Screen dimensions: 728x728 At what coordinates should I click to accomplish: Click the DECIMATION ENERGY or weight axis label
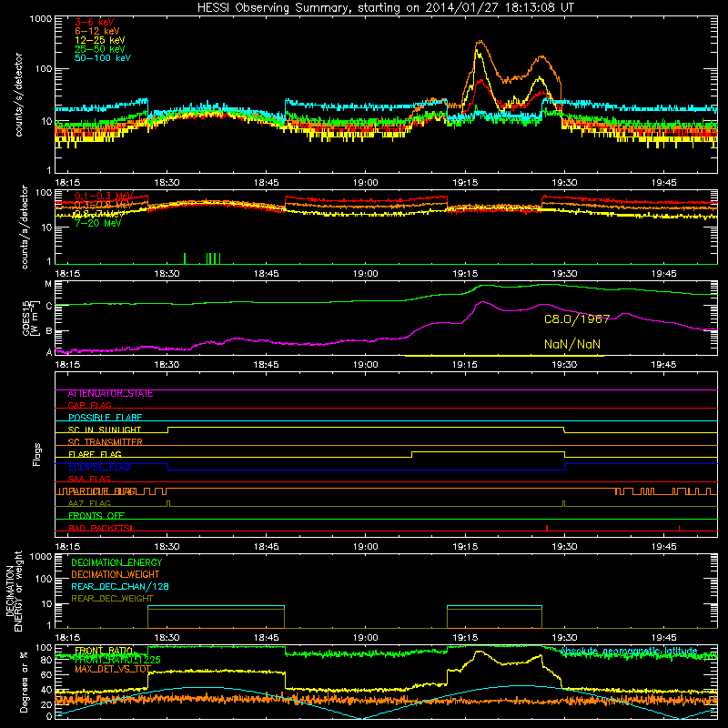[14, 591]
